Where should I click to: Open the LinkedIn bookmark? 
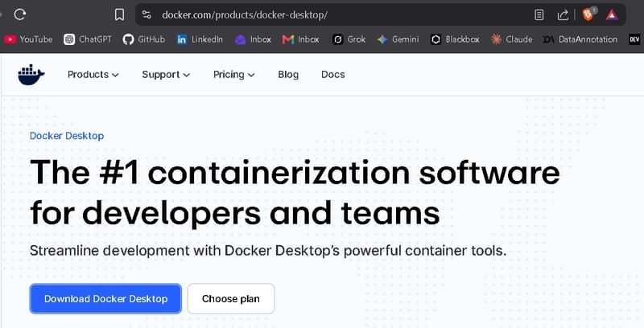pos(200,39)
